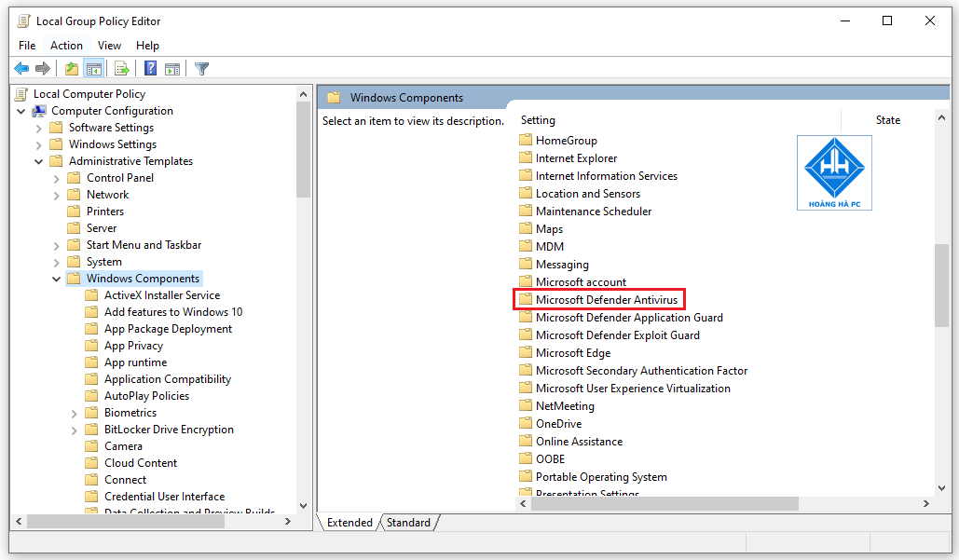Click the Microsoft Defender Antivirus folder icon
Screen dimensions: 959x560
(x=526, y=299)
